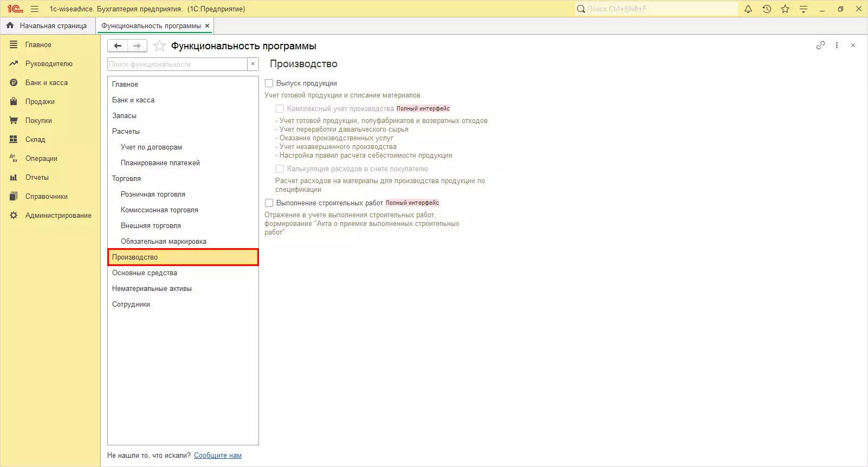Select Запасы in functionality list
This screenshot has height=467, width=868.
(183, 115)
